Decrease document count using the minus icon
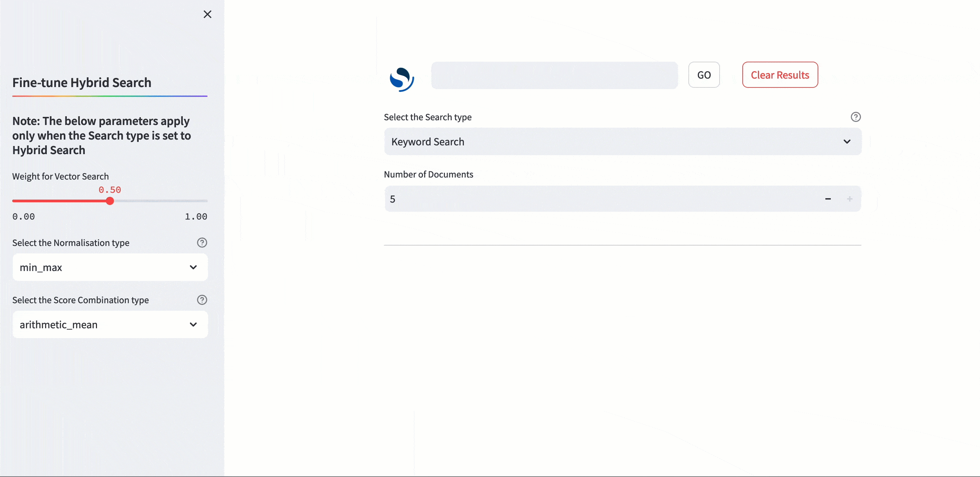Screen dimensions: 980x477 coord(828,199)
